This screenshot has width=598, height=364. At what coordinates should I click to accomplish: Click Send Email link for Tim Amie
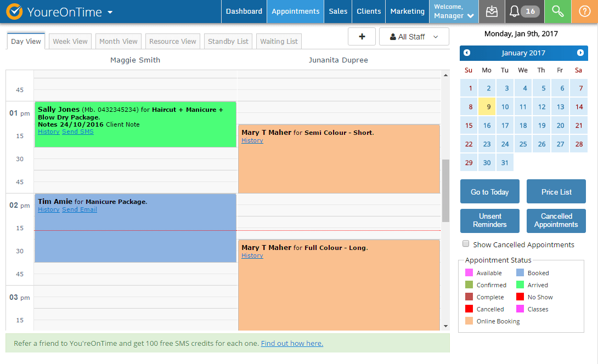[80, 209]
